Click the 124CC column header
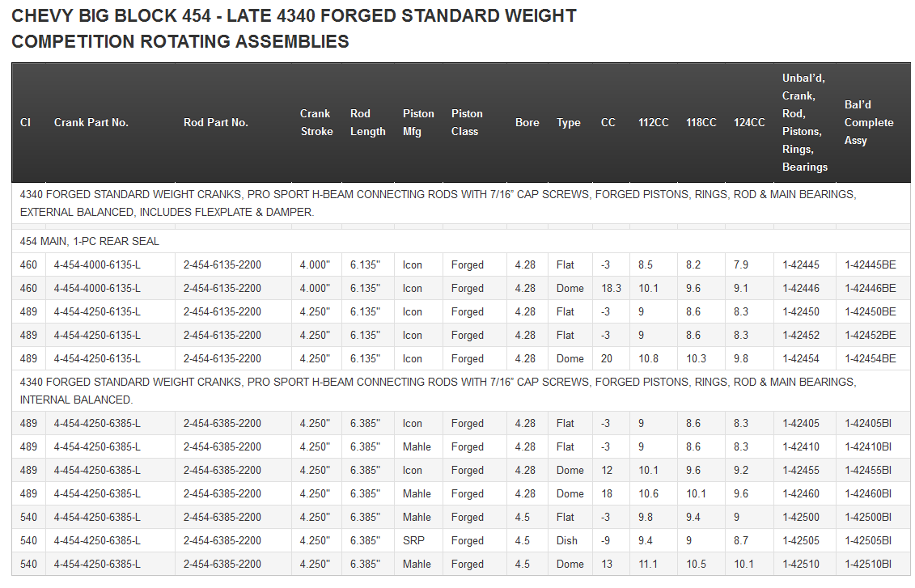Viewport: 915px width, 588px height. click(x=749, y=123)
